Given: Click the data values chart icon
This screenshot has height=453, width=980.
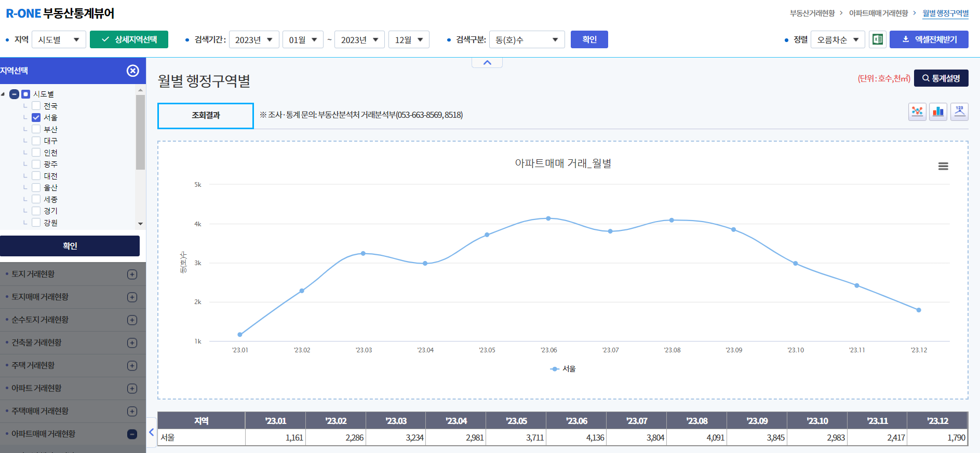Looking at the screenshot, I should [x=959, y=112].
